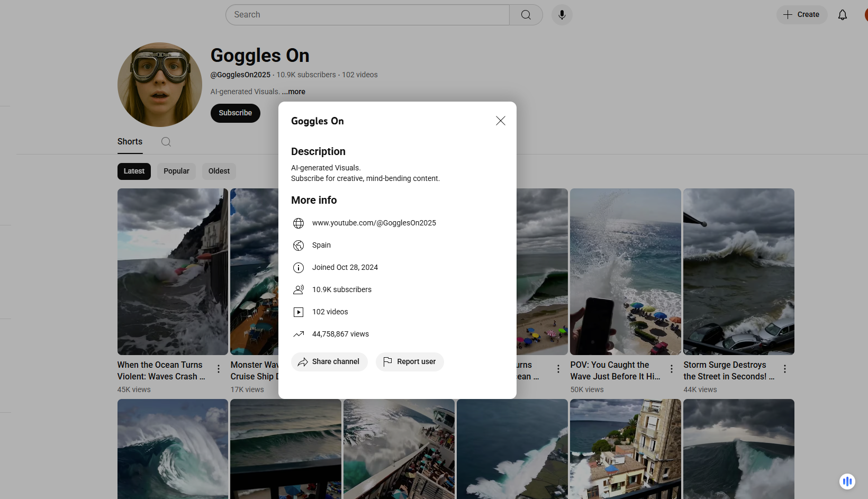
Task: Close the Goggles On about dialog
Action: click(501, 121)
